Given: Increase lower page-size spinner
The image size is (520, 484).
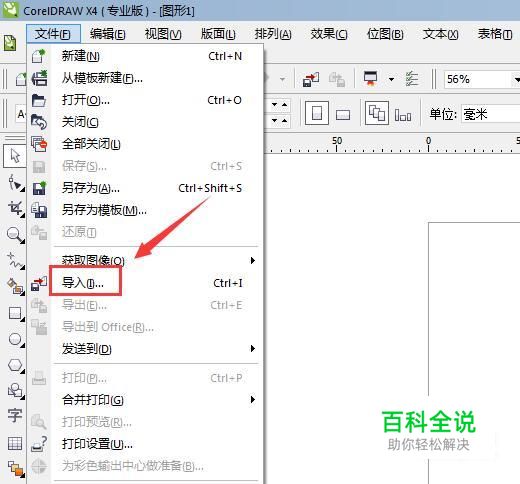Looking at the screenshot, I should tap(284, 120).
